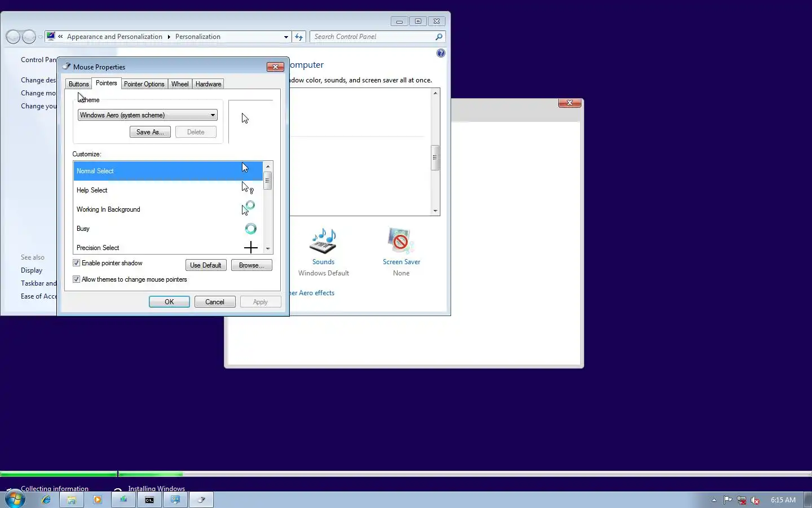Click the taskbar clock 6:15 AM
Screen dimensions: 812x508
point(783,500)
